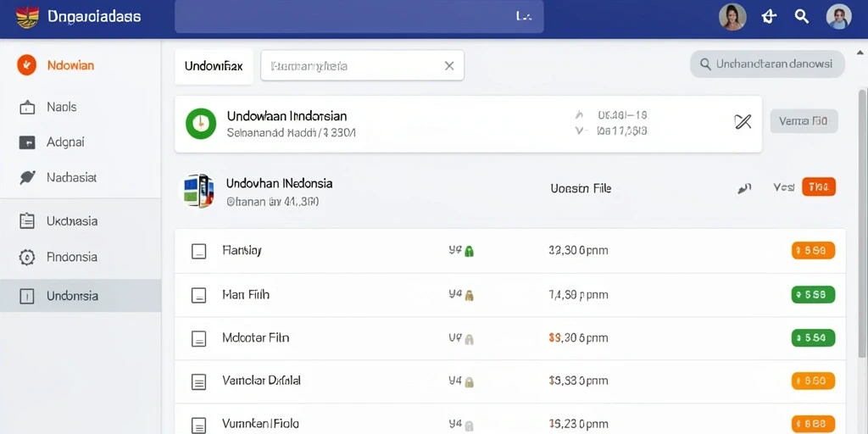Click the edit pencil icon on the card

pyautogui.click(x=743, y=121)
